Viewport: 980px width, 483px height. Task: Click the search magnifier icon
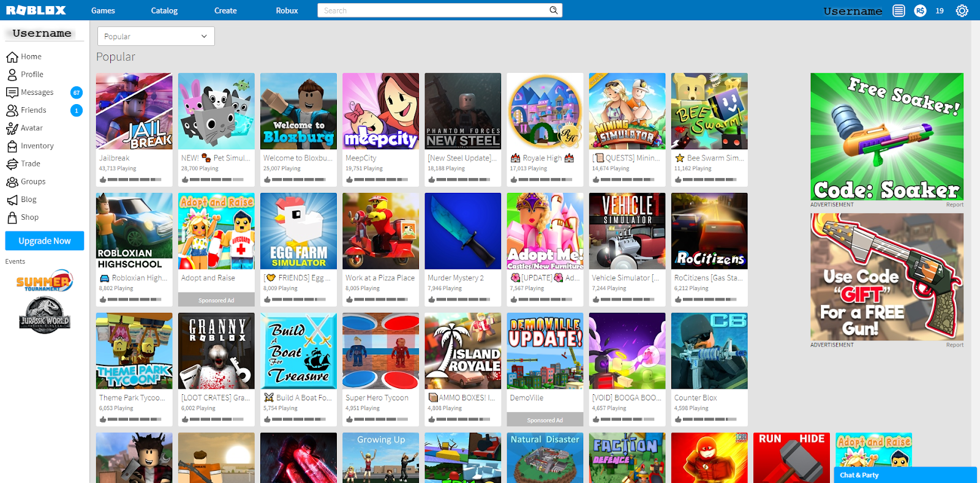click(554, 10)
